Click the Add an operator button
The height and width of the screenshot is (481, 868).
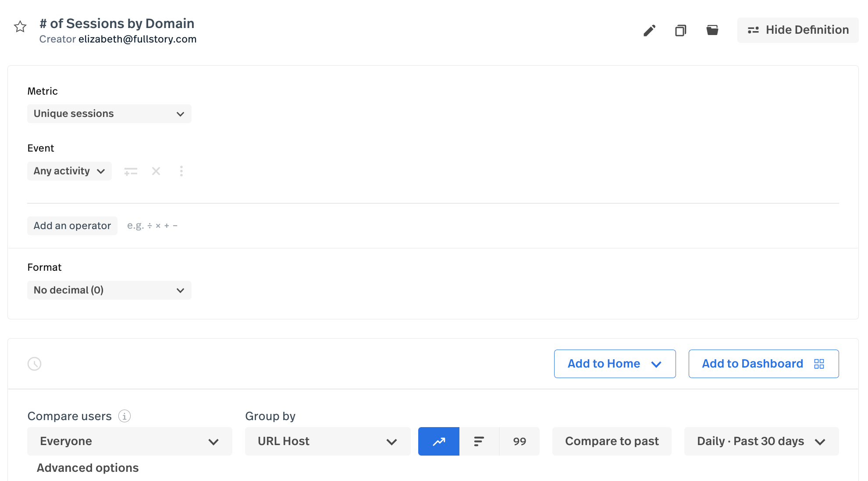[x=72, y=226]
